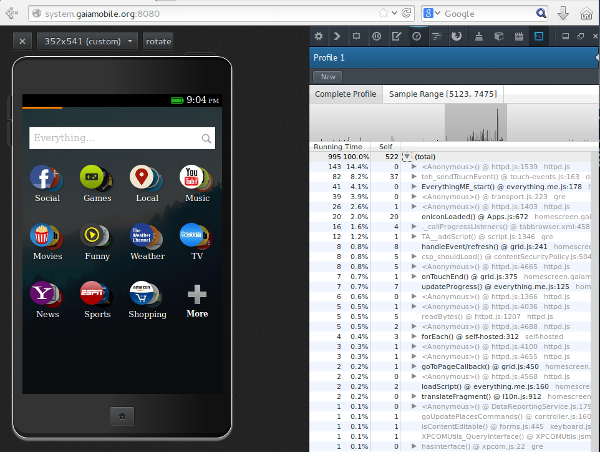Image resolution: width=600 pixels, height=476 pixels.
Task: Switch to the JavaScript Debugger tool
Action: tap(377, 36)
